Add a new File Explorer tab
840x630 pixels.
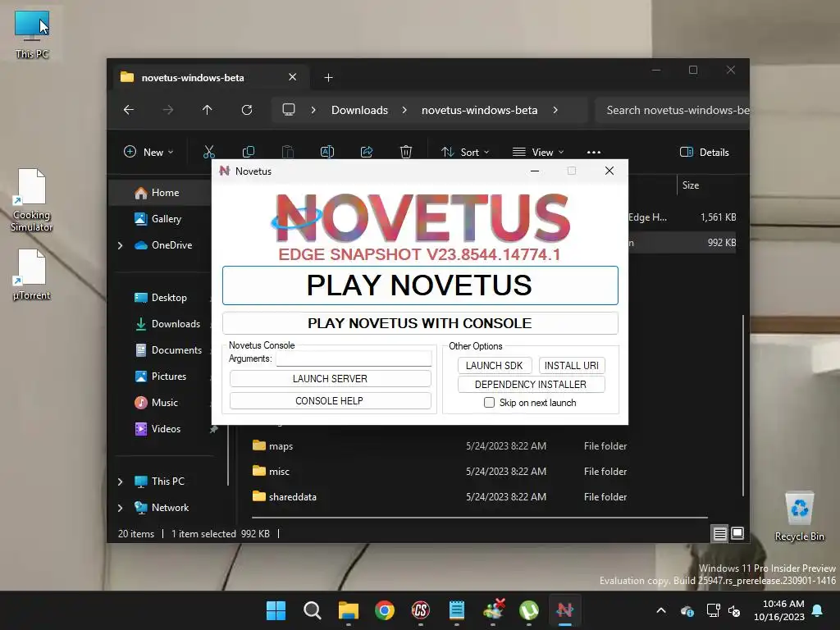tap(328, 78)
